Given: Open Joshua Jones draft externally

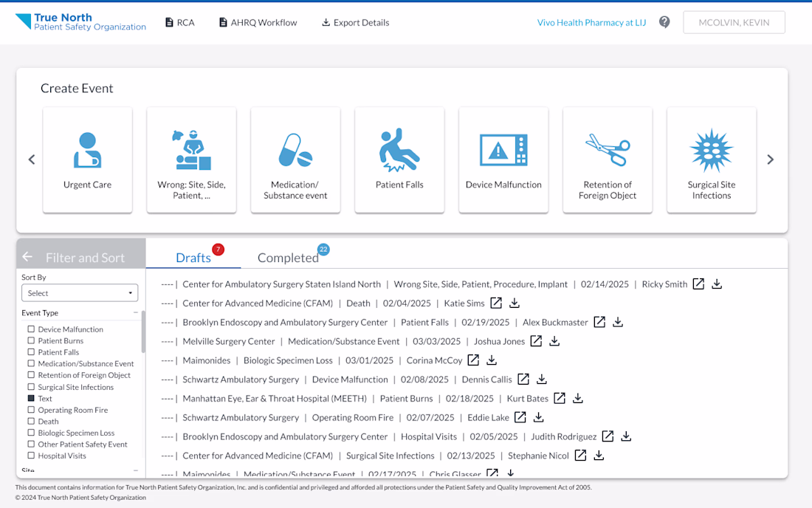Looking at the screenshot, I should point(537,341).
